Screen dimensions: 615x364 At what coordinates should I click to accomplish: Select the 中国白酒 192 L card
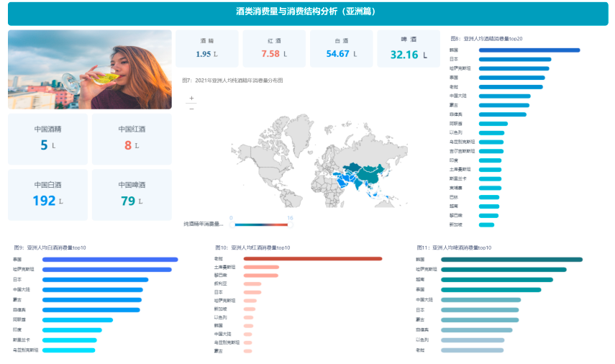click(x=48, y=195)
